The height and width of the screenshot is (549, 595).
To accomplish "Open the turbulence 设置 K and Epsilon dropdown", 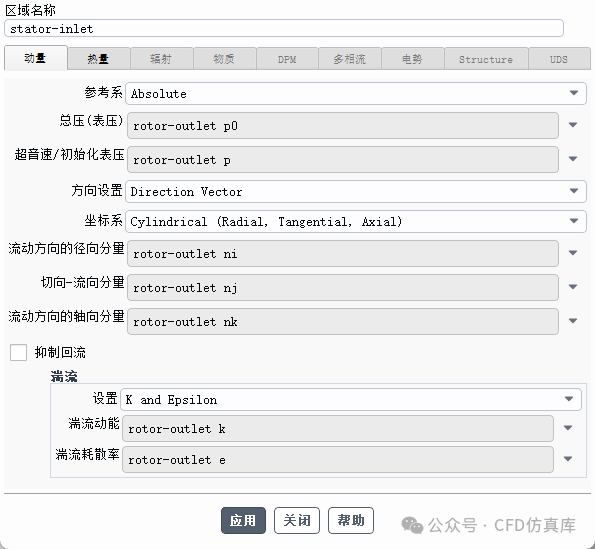I will click(x=351, y=400).
